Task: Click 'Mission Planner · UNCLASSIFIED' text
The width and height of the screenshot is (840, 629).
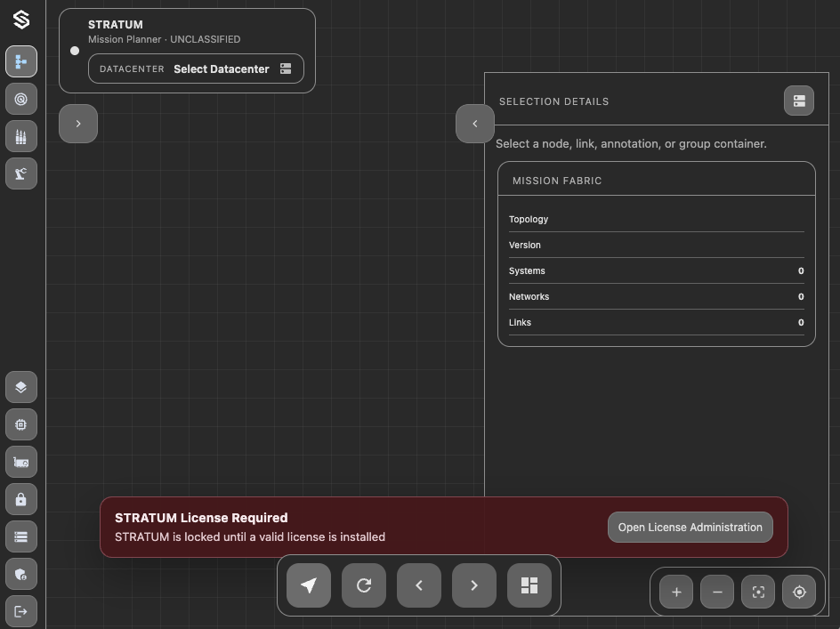Action: click(164, 40)
